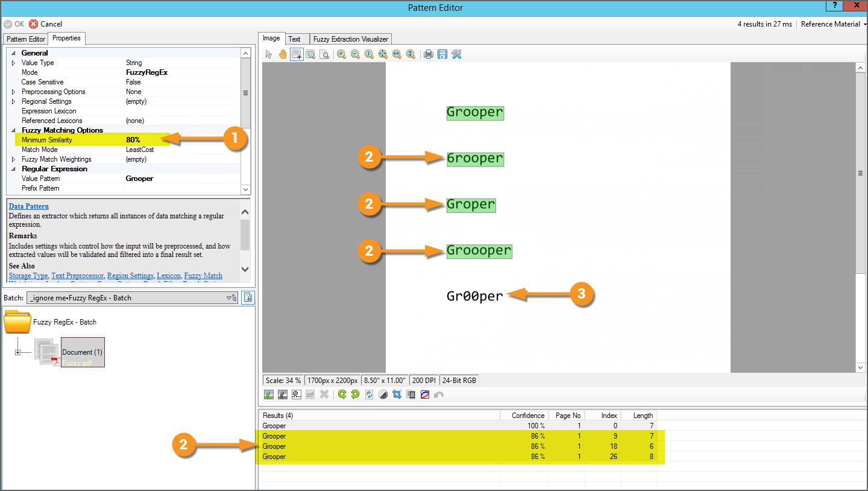The width and height of the screenshot is (868, 491).
Task: Switch to the Pattern Editor tab
Action: coord(26,39)
